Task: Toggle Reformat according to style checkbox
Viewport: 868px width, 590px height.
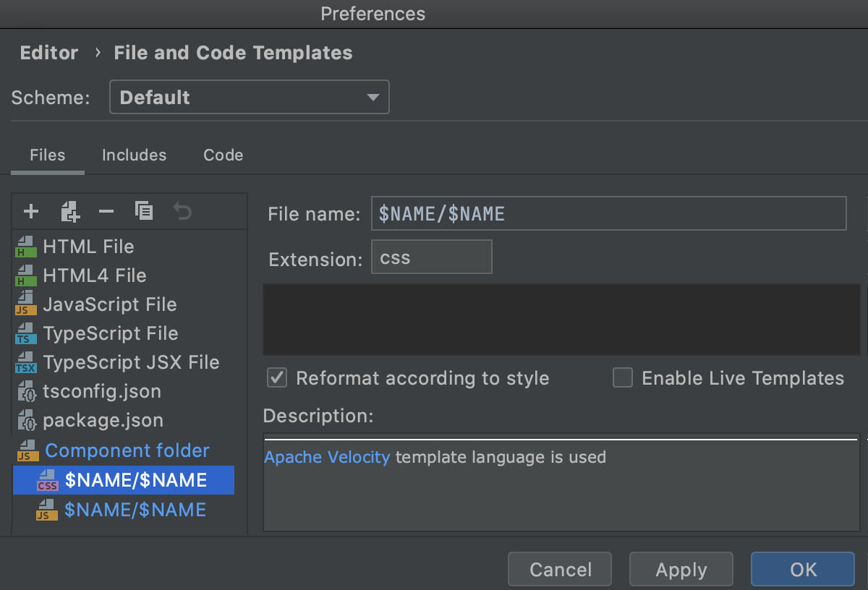Action: pos(277,378)
